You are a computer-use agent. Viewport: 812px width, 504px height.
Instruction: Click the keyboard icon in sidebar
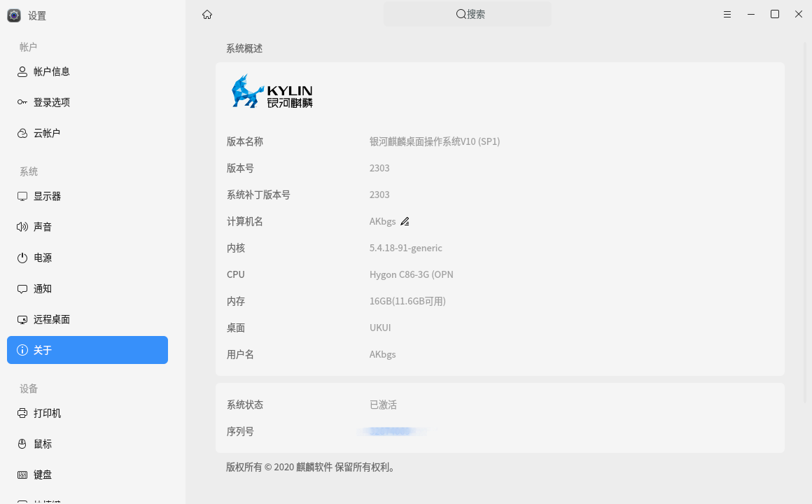pos(22,475)
